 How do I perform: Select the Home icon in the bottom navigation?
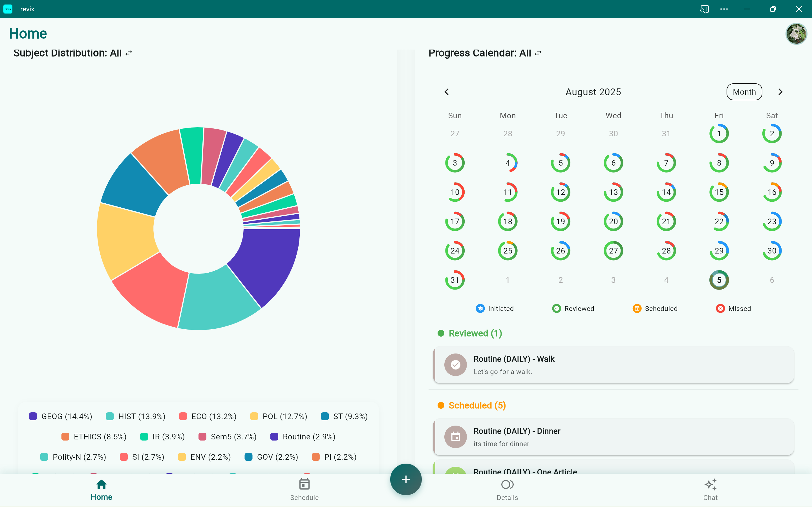pyautogui.click(x=101, y=489)
